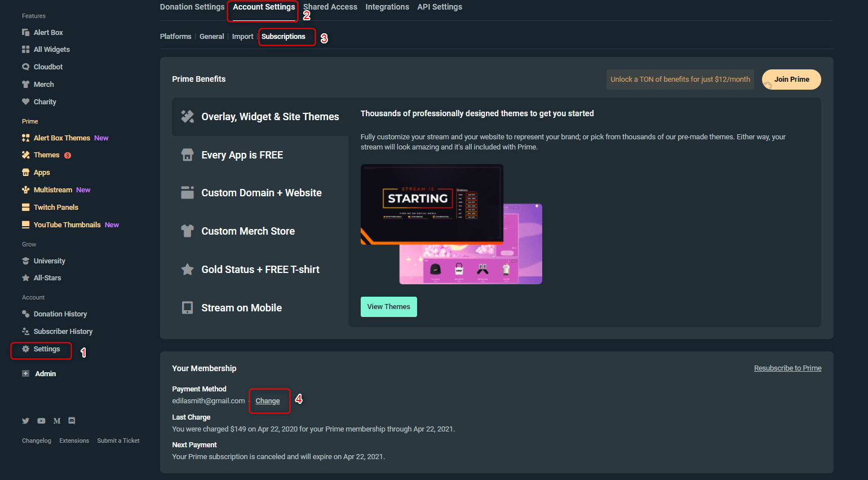Open Donation History page
Image resolution: width=868 pixels, height=480 pixels.
(60, 314)
